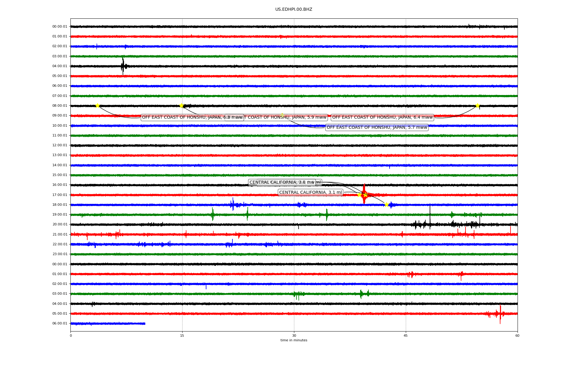588x368 pixels.
Task: Click the faint yellow star on 09:00:01 trace
Action: [282, 115]
